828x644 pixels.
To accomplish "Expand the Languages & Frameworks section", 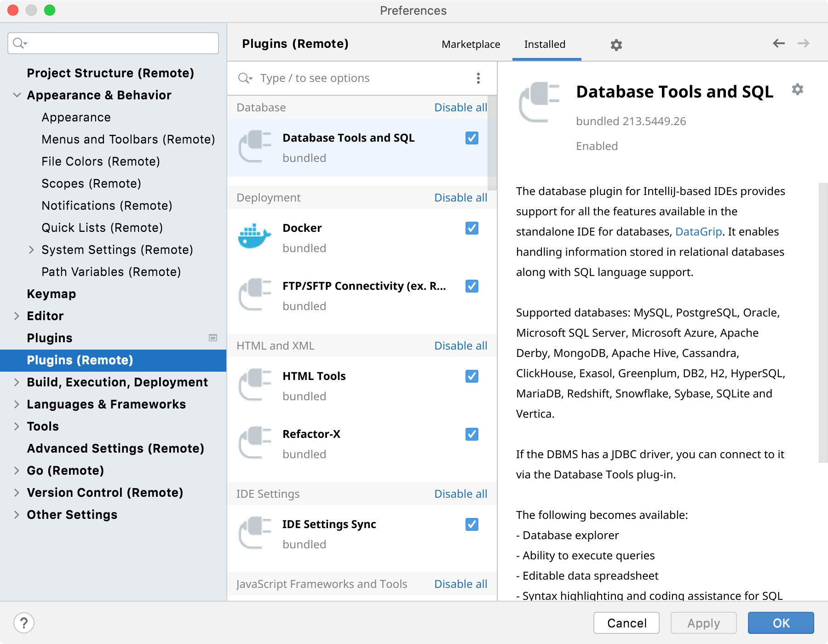I will [17, 404].
